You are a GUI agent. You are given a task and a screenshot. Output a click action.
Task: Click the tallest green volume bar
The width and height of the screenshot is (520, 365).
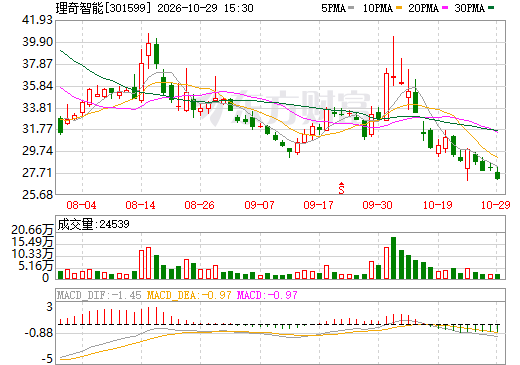coord(393,258)
